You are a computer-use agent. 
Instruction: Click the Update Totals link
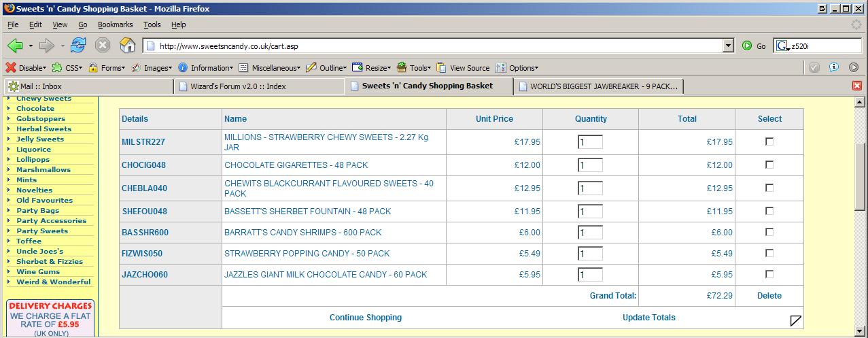649,318
